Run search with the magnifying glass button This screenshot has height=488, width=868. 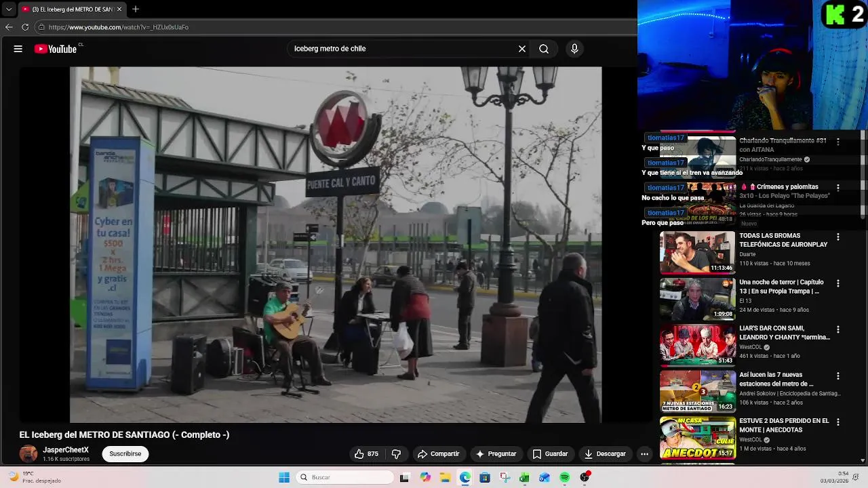click(x=544, y=49)
